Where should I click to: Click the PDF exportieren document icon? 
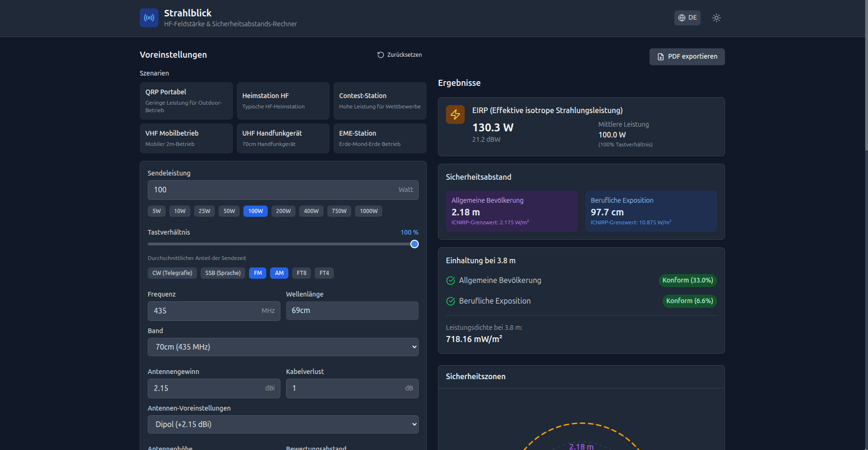pos(661,57)
